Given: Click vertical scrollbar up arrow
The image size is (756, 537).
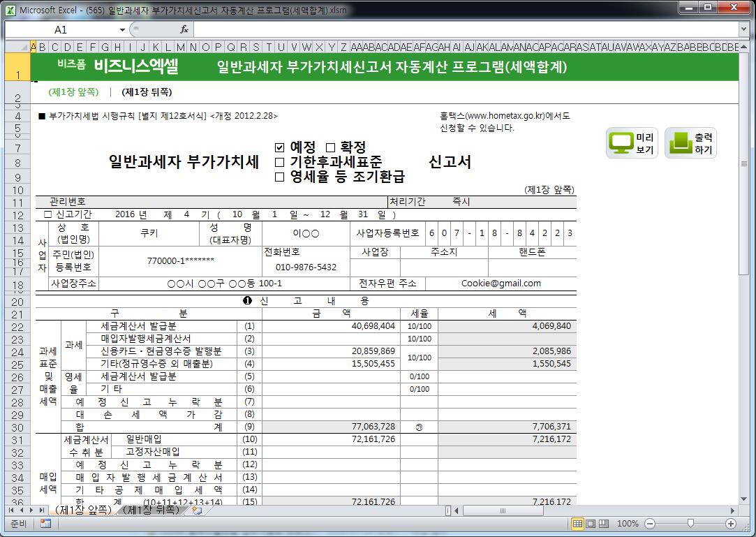Looking at the screenshot, I should [744, 47].
